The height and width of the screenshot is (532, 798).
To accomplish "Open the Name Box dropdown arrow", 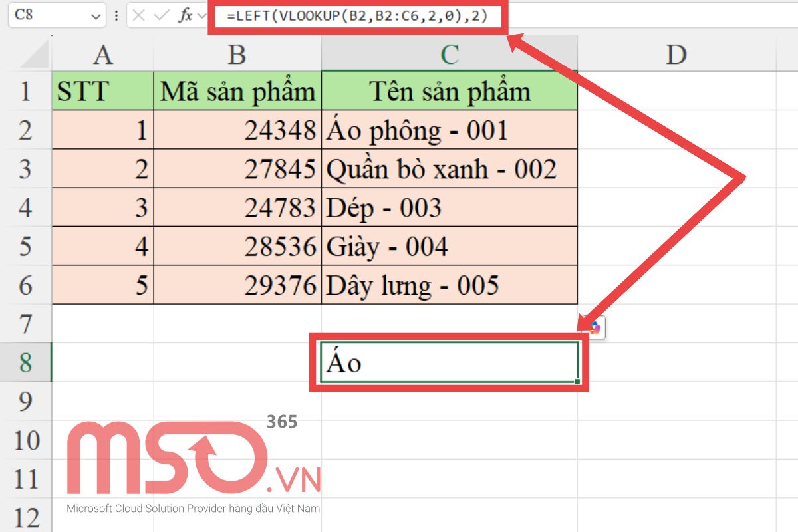I will pyautogui.click(x=96, y=15).
